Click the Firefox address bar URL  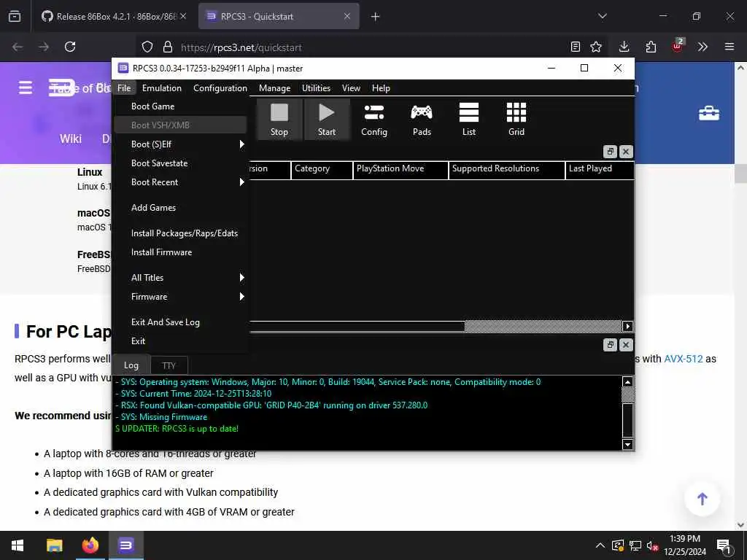tap(241, 47)
